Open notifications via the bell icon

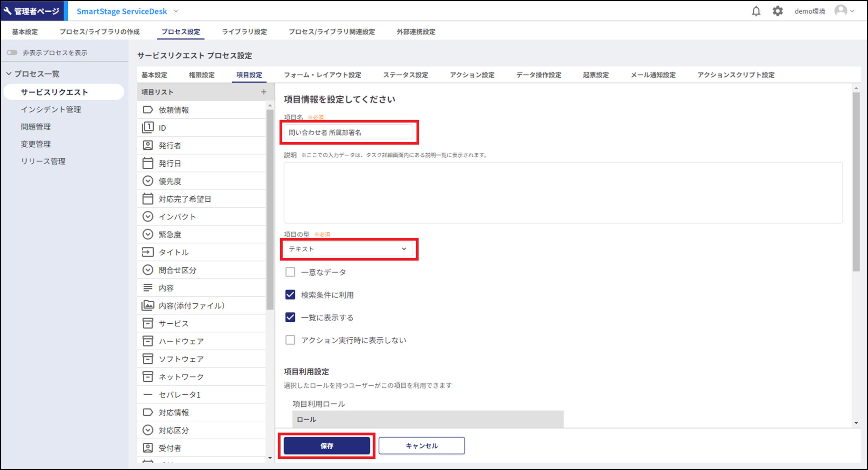tap(756, 11)
